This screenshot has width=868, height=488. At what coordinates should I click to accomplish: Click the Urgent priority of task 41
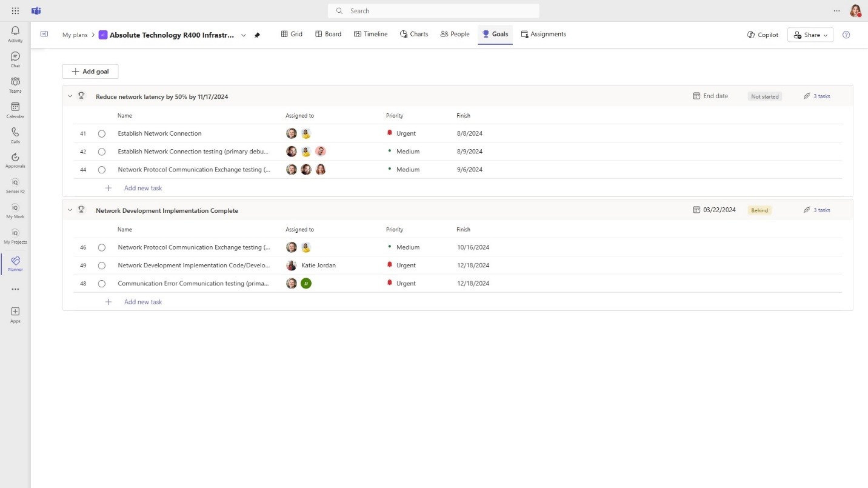[401, 133]
